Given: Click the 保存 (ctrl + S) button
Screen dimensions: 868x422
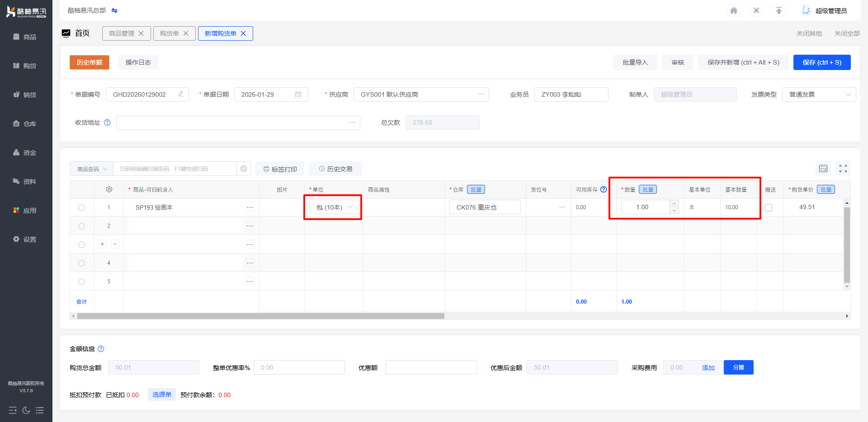Looking at the screenshot, I should coord(821,62).
